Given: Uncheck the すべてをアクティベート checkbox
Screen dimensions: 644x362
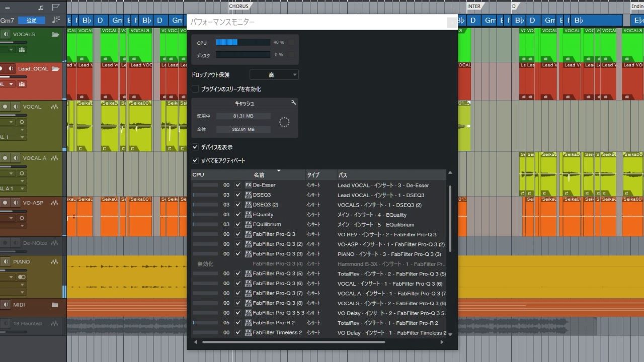Looking at the screenshot, I should point(195,160).
